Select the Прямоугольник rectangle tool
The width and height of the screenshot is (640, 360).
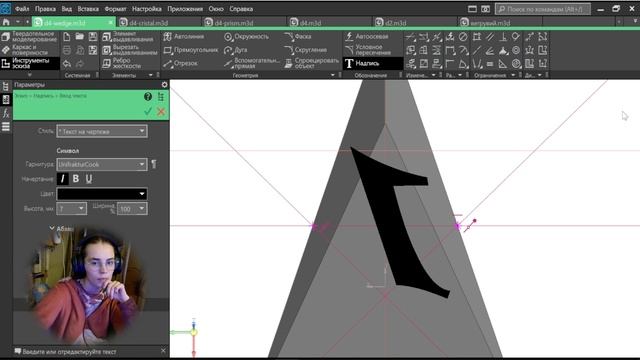tap(191, 50)
